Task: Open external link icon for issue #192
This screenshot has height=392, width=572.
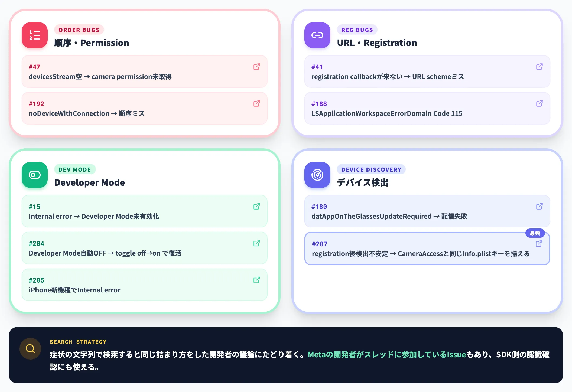Action: click(257, 103)
